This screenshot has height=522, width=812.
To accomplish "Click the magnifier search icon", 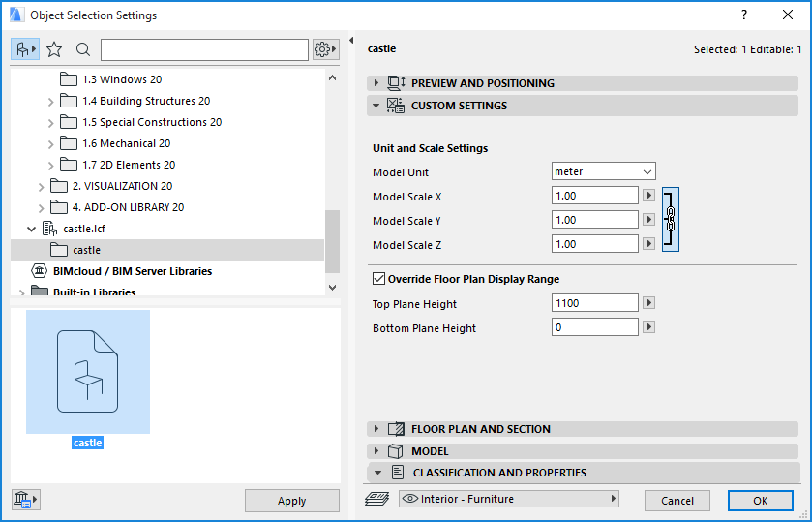I will coord(83,49).
